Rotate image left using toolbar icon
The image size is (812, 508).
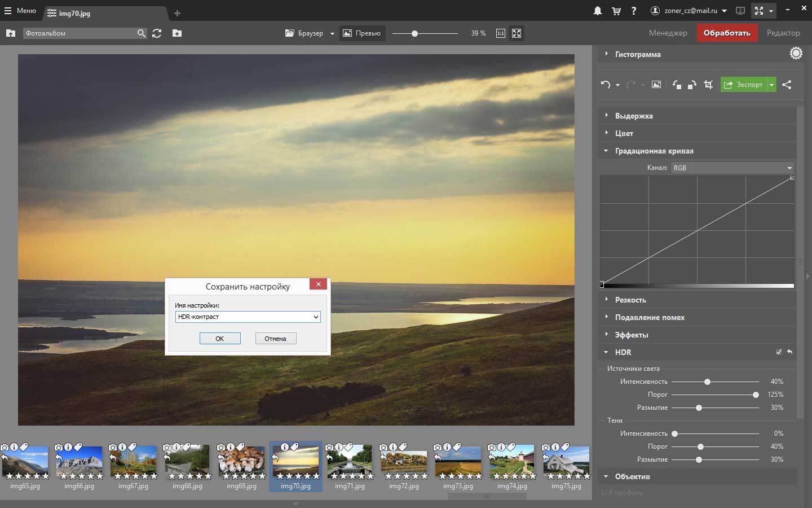(677, 85)
